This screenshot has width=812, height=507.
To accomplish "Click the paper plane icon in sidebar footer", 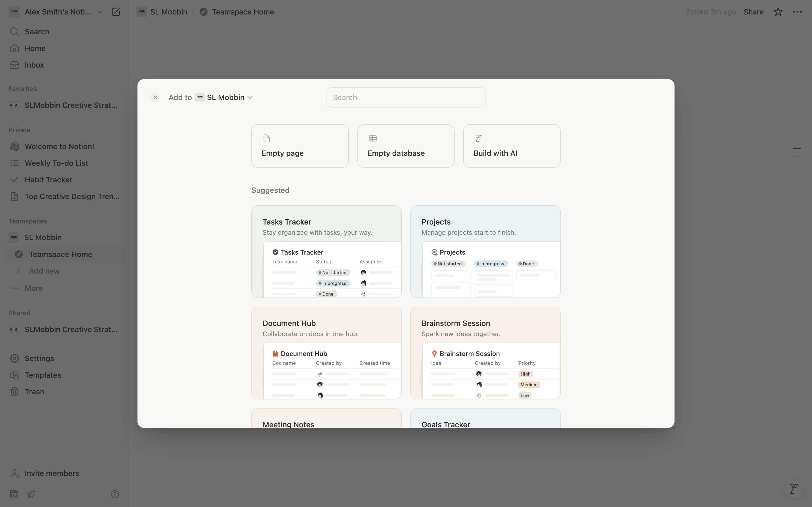I will (x=31, y=494).
